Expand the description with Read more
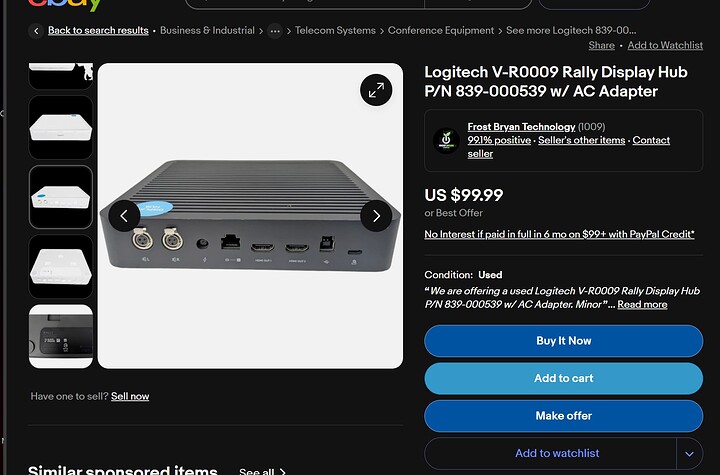 [x=642, y=304]
